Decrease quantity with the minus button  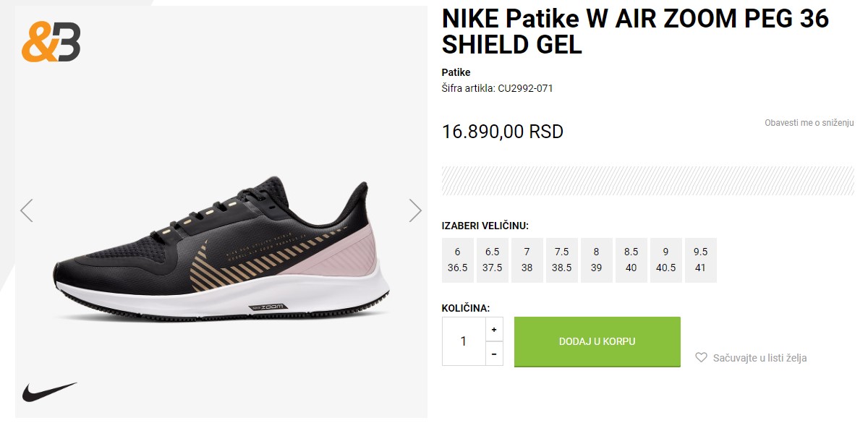coord(494,354)
